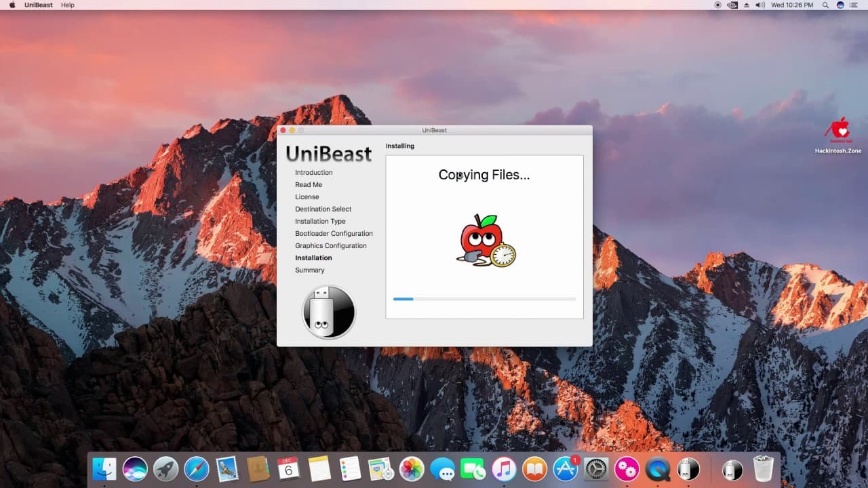Click the License step in sidebar
Screen dimensions: 868x488
pyautogui.click(x=307, y=197)
